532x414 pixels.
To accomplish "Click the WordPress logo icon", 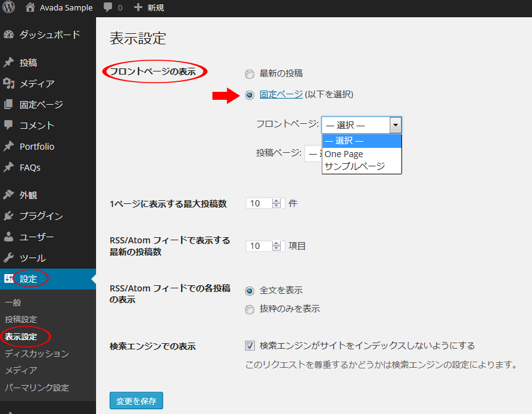I will pos(9,8).
